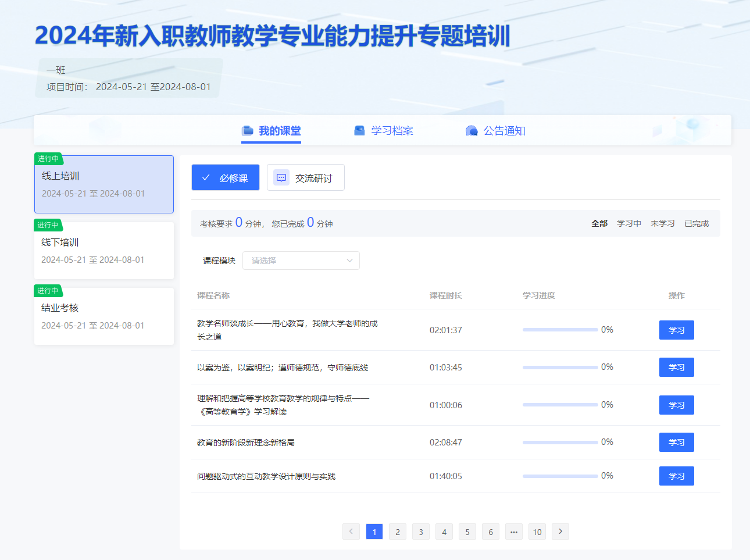
Task: Filter courses by 学习中 status
Action: pyautogui.click(x=628, y=223)
